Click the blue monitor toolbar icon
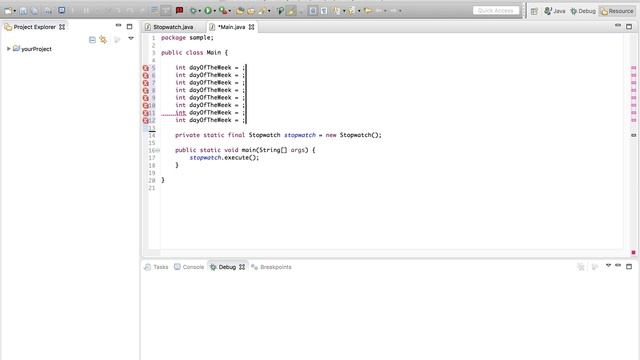640x360 pixels. tap(62, 10)
